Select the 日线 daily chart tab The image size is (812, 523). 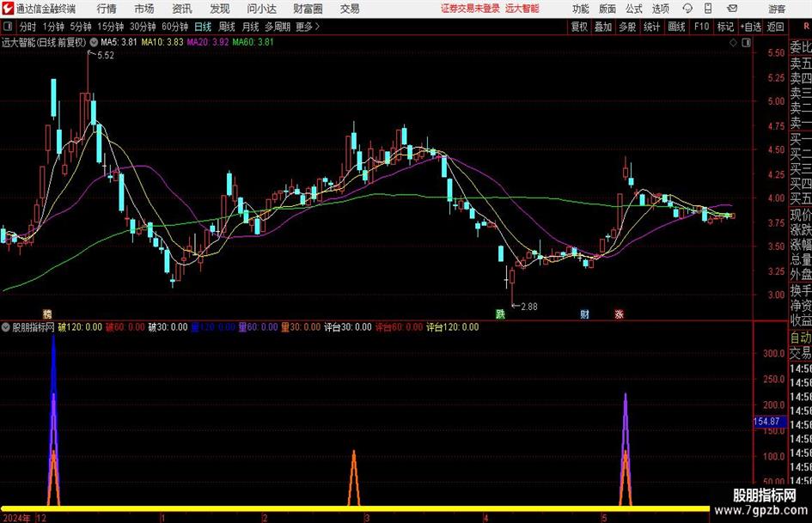pos(203,27)
